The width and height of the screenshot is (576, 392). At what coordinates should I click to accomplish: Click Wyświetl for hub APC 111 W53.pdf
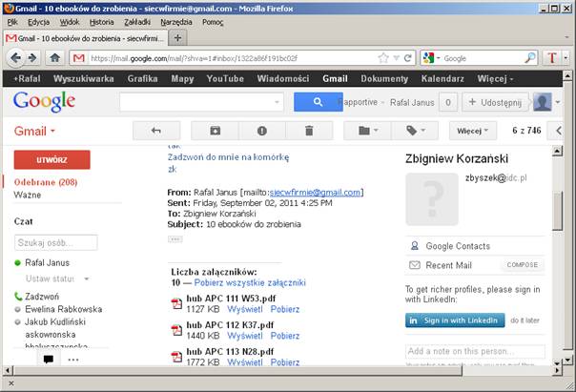tap(245, 309)
